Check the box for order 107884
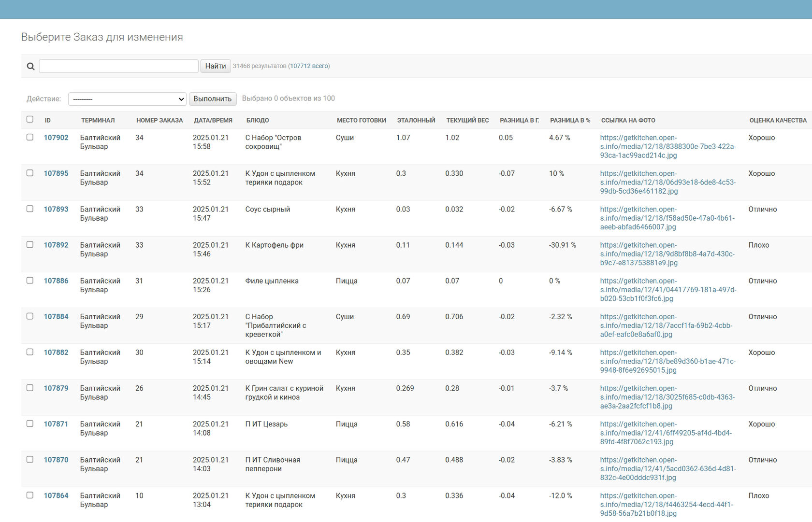This screenshot has width=812, height=522. click(30, 316)
